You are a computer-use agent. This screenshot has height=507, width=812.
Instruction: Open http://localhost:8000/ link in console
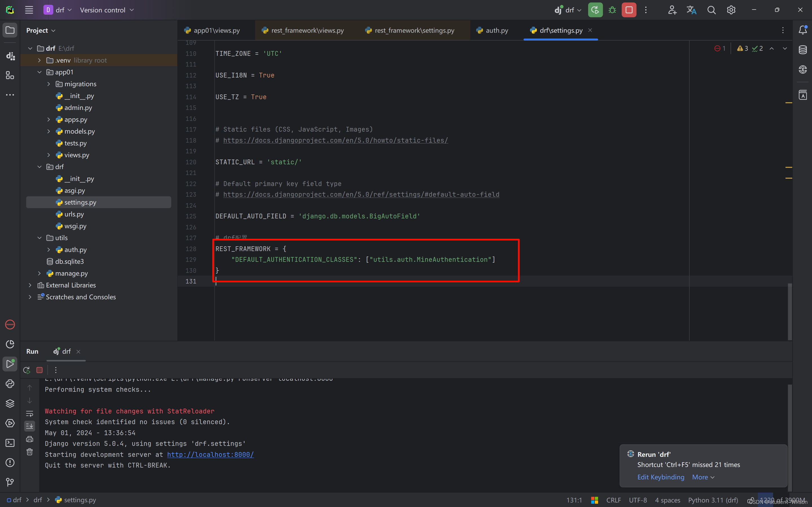210,454
